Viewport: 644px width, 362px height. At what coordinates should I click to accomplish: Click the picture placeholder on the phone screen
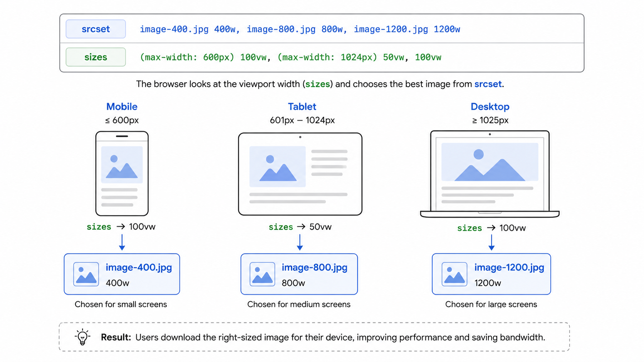coord(122,165)
